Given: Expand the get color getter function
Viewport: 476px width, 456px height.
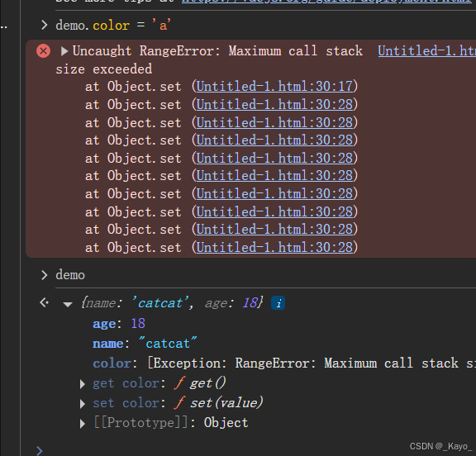Looking at the screenshot, I should coord(83,384).
